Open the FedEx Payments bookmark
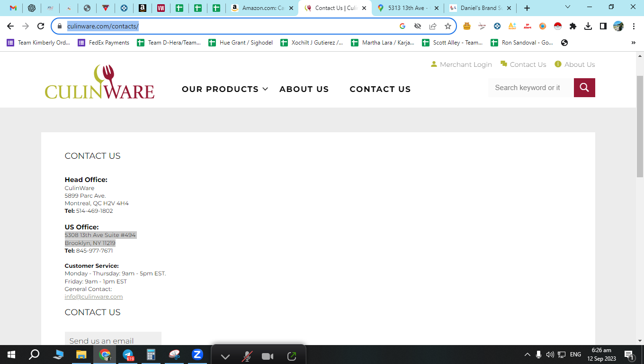644x364 pixels. coord(104,43)
